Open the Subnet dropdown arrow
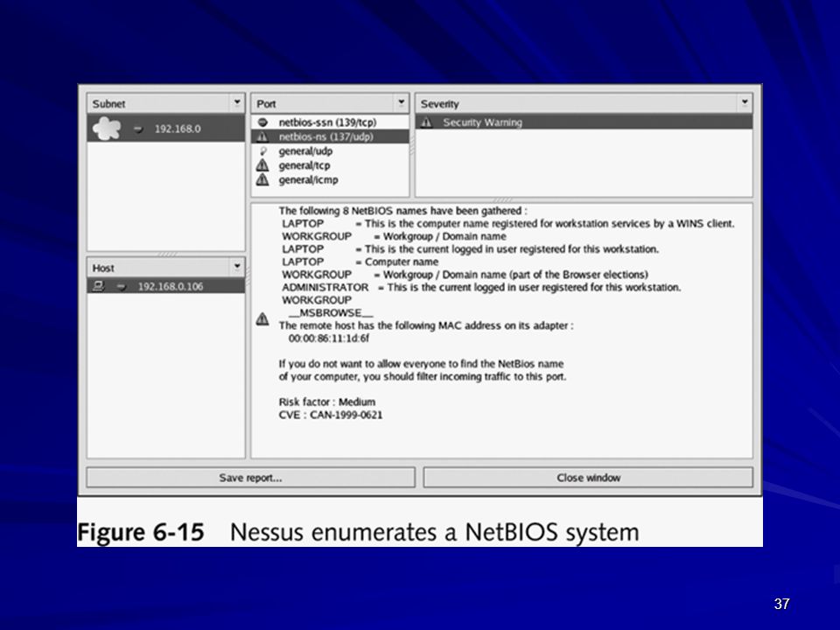Image resolution: width=840 pixels, height=630 pixels. 237,103
